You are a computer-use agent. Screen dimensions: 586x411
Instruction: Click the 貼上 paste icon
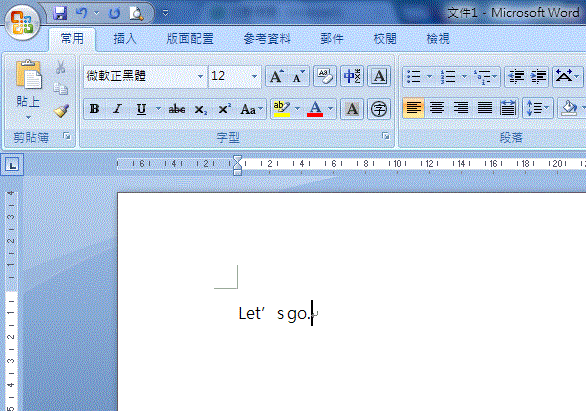(29, 74)
